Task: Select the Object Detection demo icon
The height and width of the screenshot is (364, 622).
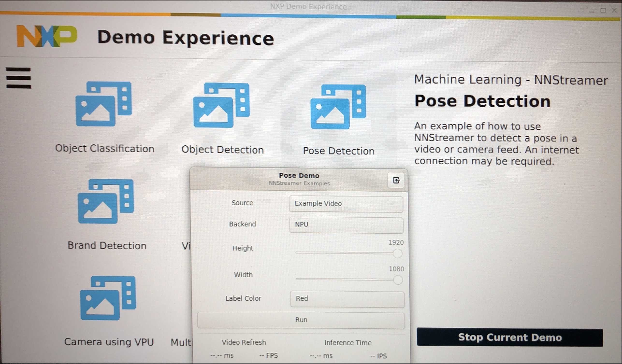Action: 221,105
